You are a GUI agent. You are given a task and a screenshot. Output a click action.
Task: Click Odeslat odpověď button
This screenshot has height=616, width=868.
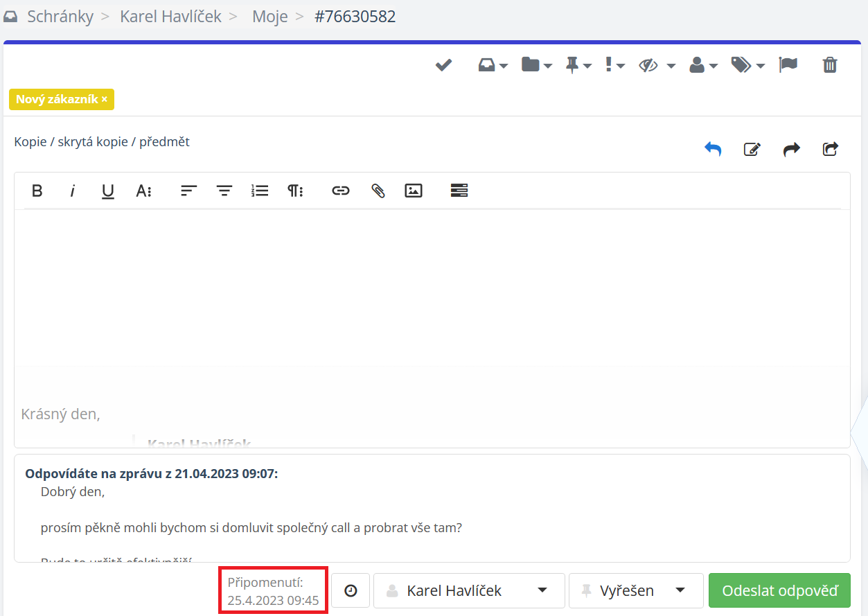point(779,591)
